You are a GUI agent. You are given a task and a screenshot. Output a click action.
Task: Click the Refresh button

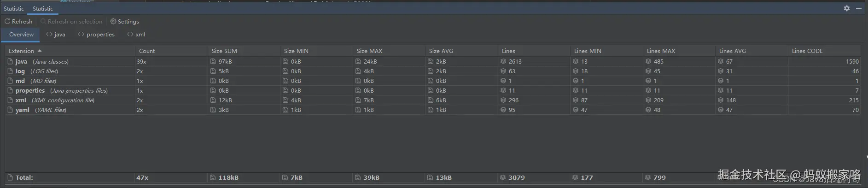pos(18,21)
